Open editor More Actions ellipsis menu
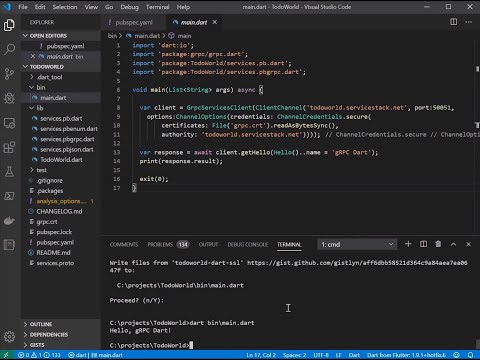The image size is (480, 360). coord(469,22)
